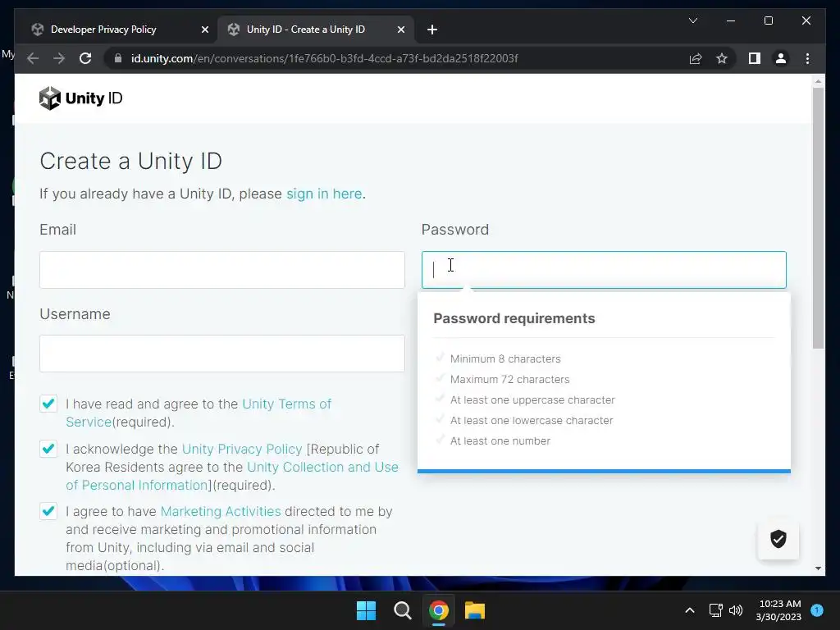Viewport: 840px width, 630px height.
Task: Click the 'Create a Unity ID' heading
Action: coord(130,162)
